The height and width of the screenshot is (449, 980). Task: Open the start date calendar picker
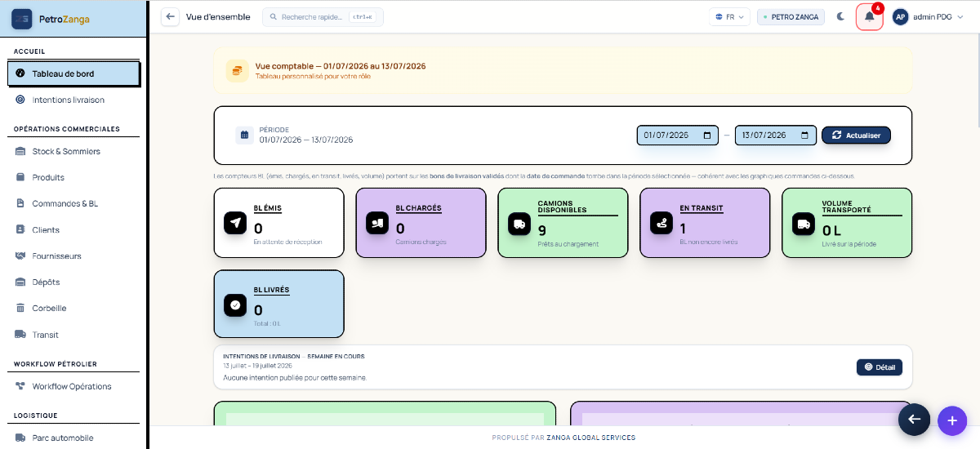pos(706,136)
